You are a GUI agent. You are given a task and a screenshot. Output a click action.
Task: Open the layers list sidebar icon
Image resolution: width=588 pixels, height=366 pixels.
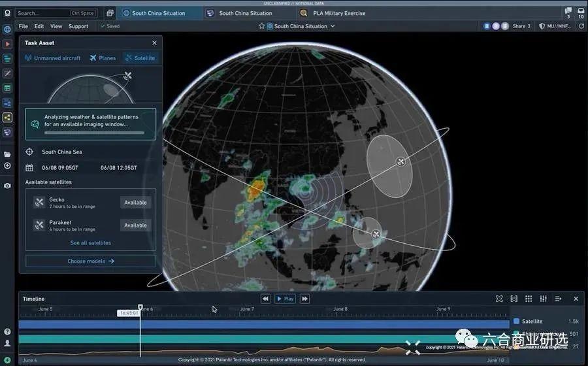click(7, 59)
